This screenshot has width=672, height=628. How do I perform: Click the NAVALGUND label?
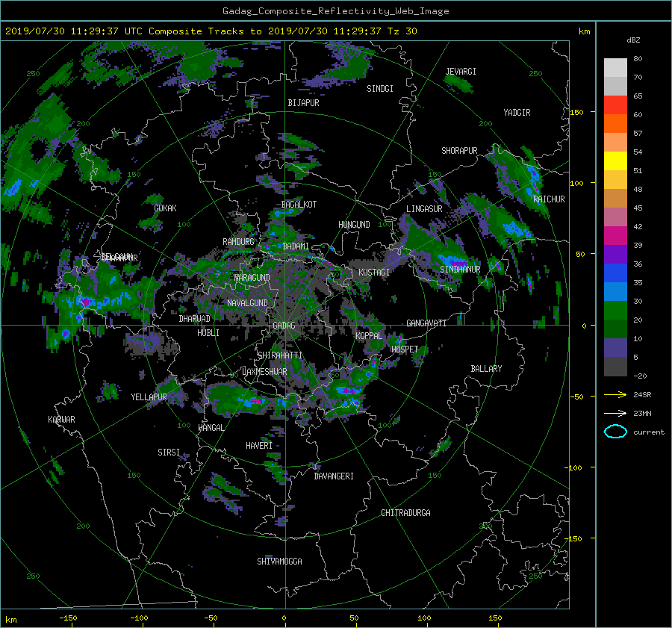tap(247, 303)
